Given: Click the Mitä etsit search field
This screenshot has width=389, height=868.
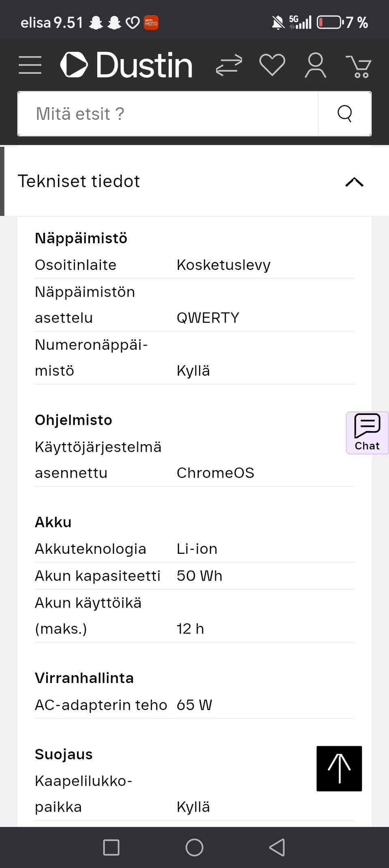Looking at the screenshot, I should pos(162,113).
